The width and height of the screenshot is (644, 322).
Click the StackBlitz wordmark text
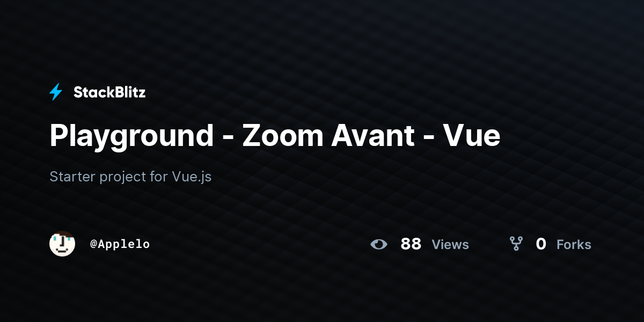tap(109, 92)
